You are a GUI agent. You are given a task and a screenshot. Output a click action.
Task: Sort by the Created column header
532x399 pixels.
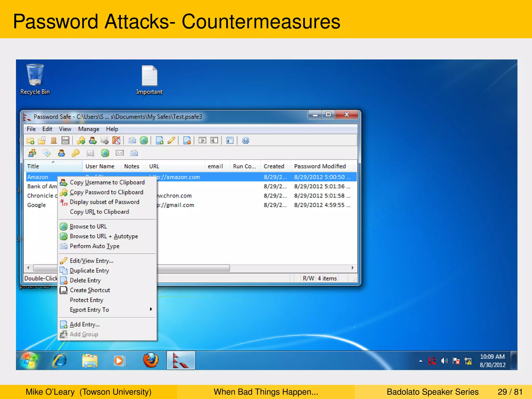[276, 166]
